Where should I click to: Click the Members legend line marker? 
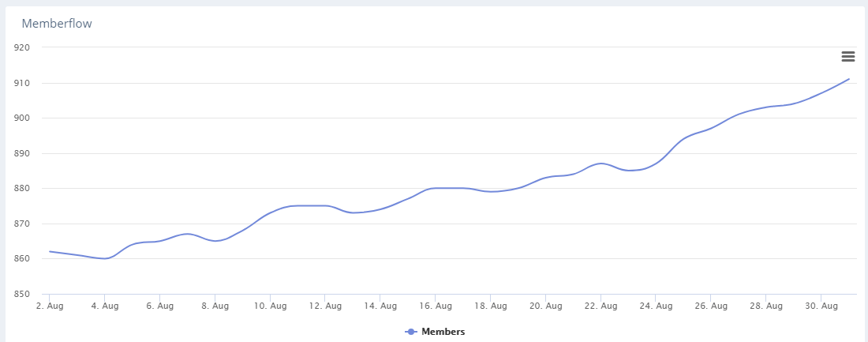(411, 332)
